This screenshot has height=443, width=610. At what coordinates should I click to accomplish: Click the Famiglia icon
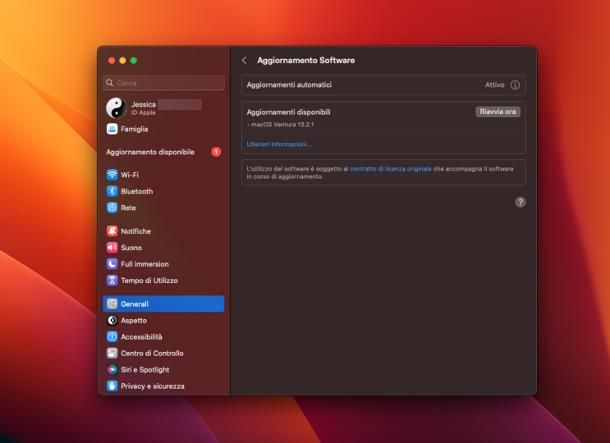112,129
